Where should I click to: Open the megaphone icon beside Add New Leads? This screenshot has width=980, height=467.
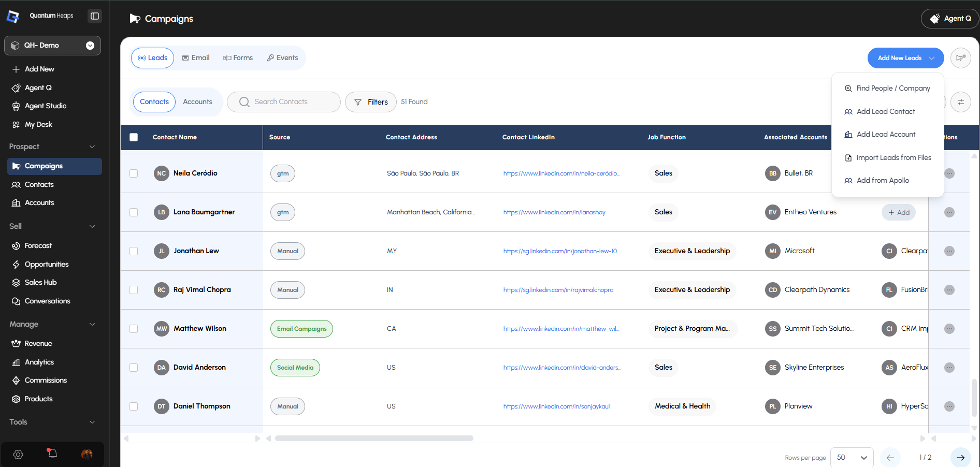[x=961, y=58]
